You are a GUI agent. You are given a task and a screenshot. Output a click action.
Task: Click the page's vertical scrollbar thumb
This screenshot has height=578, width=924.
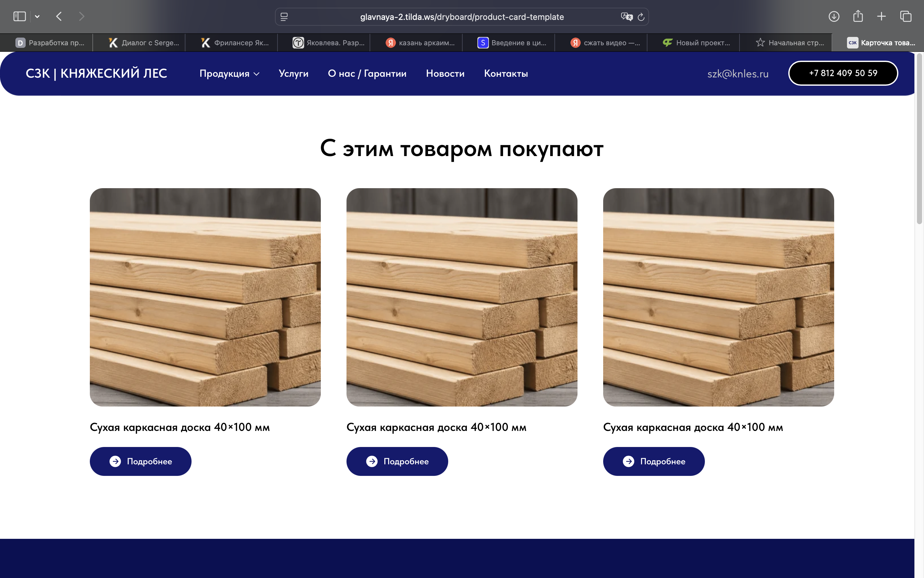920,139
